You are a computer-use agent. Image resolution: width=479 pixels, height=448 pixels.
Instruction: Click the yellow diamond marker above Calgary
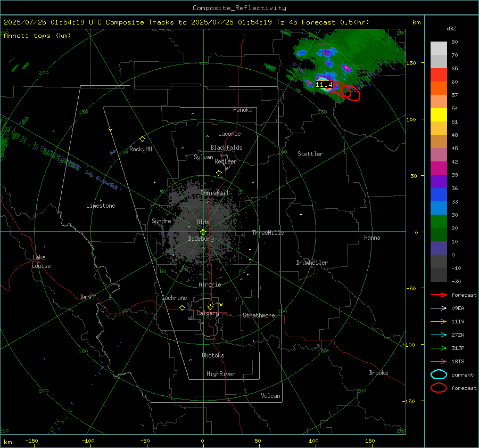tap(210, 307)
